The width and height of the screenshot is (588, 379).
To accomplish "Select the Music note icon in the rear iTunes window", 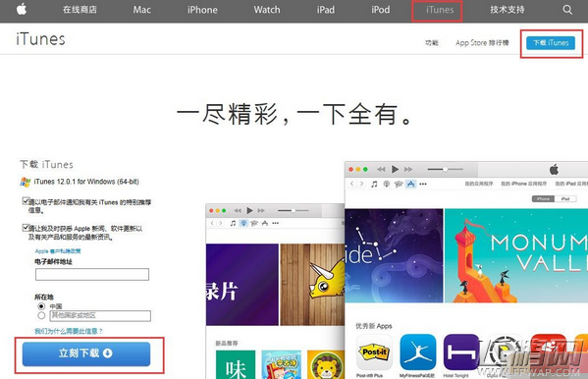I will (x=233, y=223).
